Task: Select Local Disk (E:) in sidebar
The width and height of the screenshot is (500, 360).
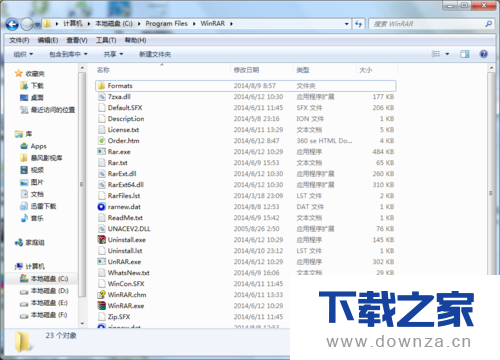Action: click(x=44, y=303)
